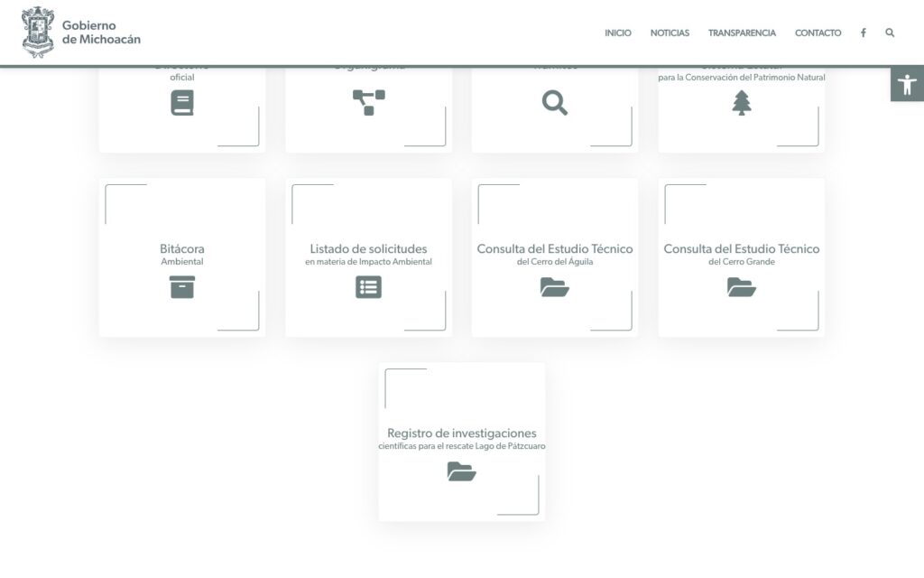Viewport: 924px width, 578px height.
Task: Select TRANSPARENCIA in the navigation bar
Action: coord(742,33)
